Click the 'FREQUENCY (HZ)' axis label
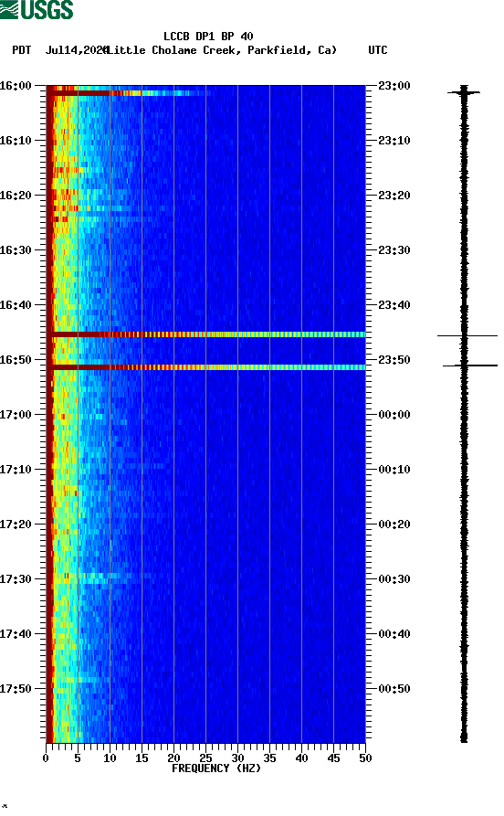The image size is (504, 816). (216, 768)
